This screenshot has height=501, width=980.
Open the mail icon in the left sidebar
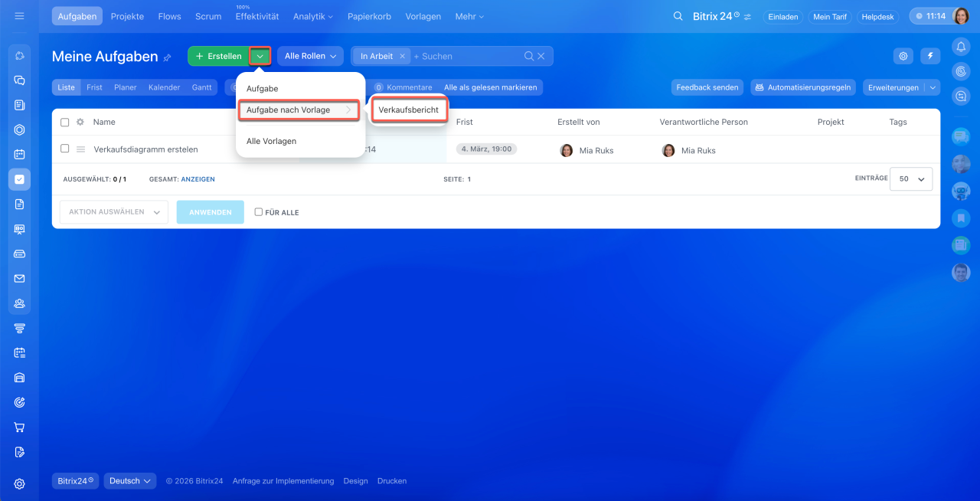tap(20, 279)
